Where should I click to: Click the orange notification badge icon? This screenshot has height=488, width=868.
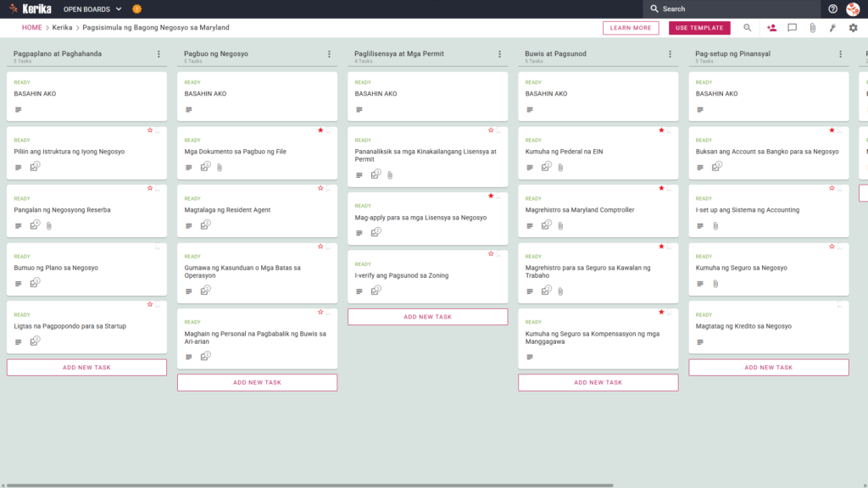tap(136, 8)
